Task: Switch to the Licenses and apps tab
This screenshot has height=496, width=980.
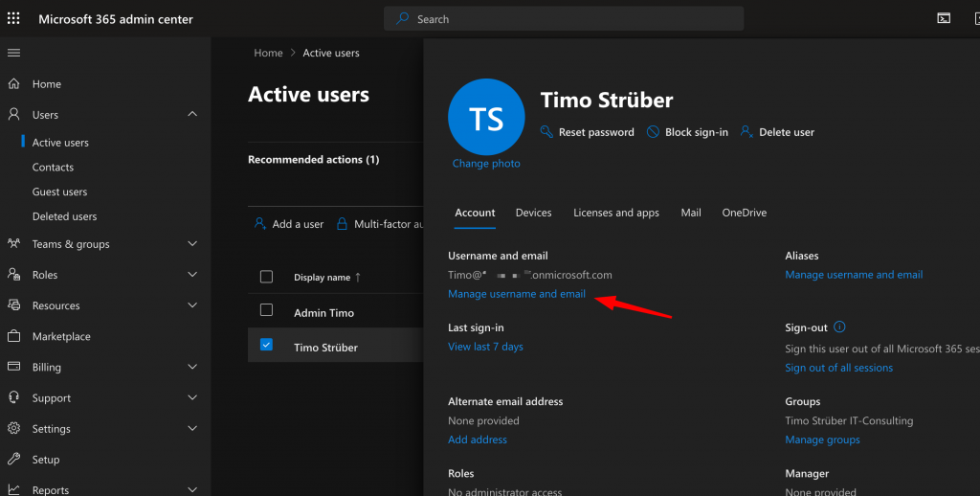Action: [x=615, y=213]
